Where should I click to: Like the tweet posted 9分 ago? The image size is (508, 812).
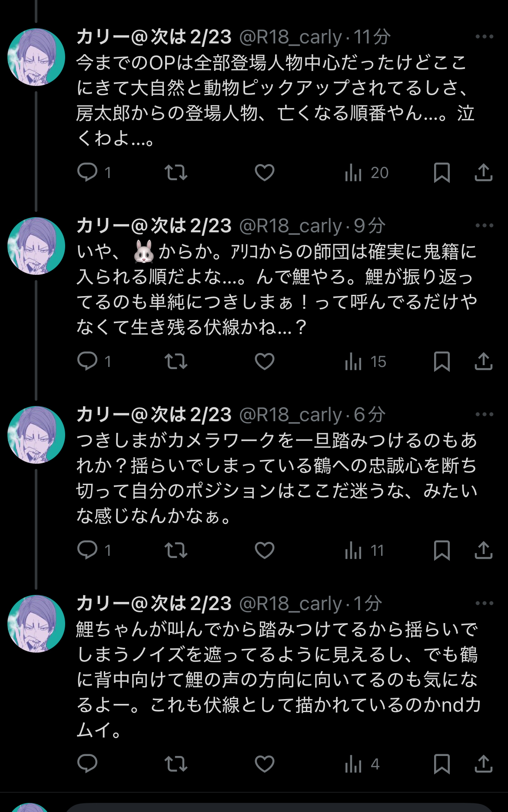(264, 361)
